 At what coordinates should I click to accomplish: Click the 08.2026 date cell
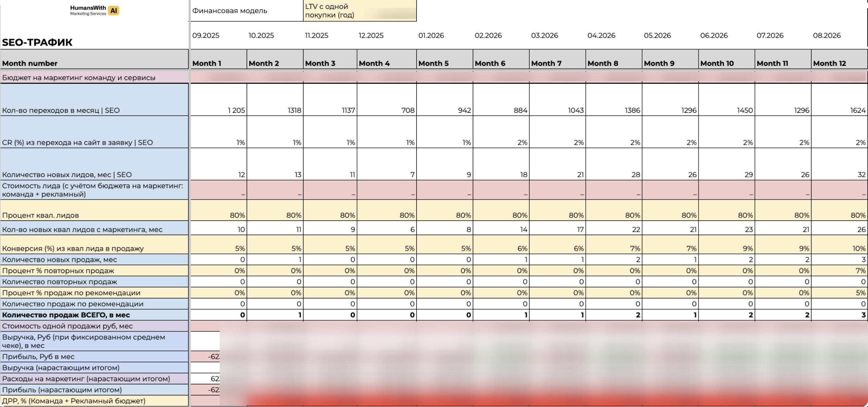pos(827,35)
